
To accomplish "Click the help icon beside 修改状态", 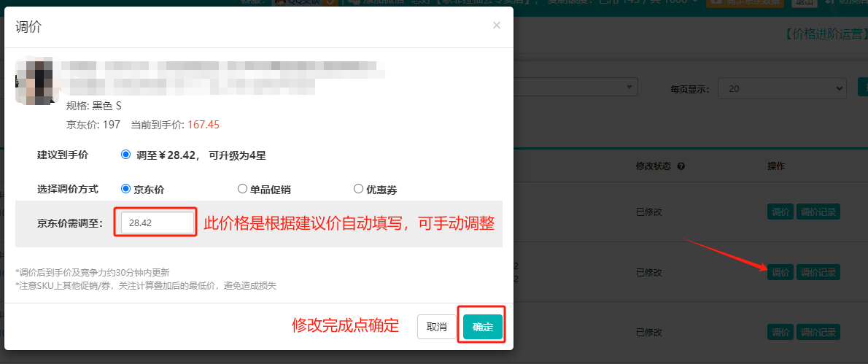I will click(681, 166).
